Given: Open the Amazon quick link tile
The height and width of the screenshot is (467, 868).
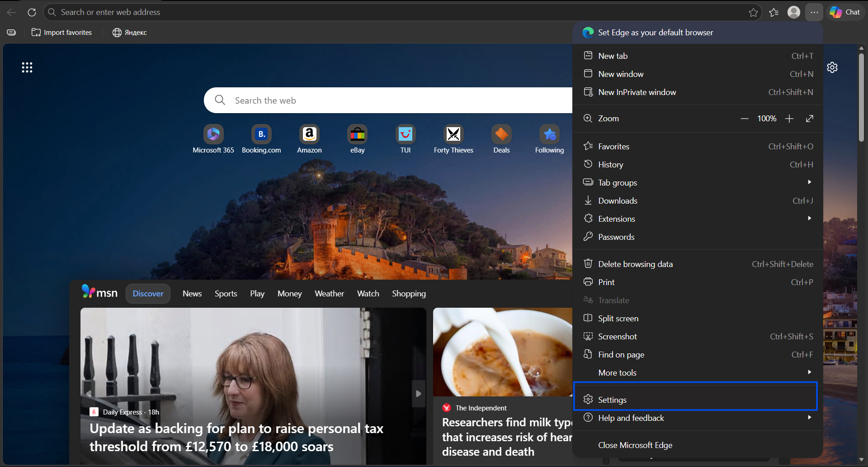Looking at the screenshot, I should point(309,134).
